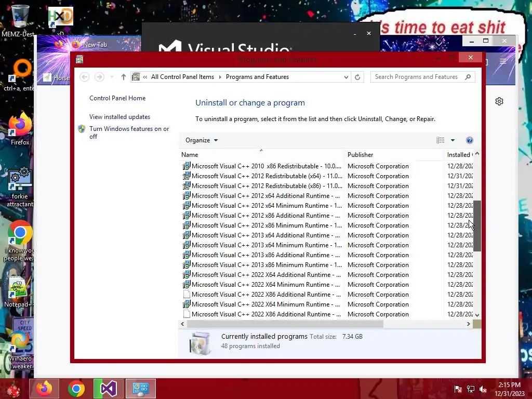Image resolution: width=532 pixels, height=399 pixels.
Task: Expand the address bar history dropdown
Action: point(345,77)
